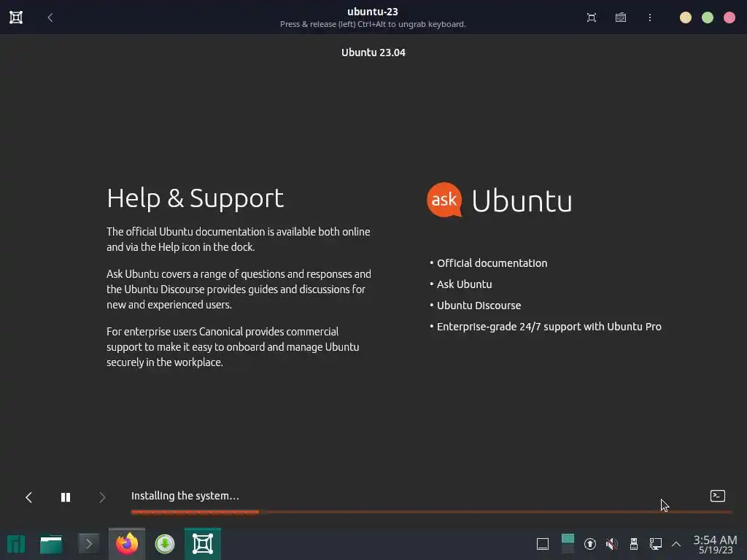Open the installer terminal log view
Screen dimensions: 747x560
[x=718, y=496]
